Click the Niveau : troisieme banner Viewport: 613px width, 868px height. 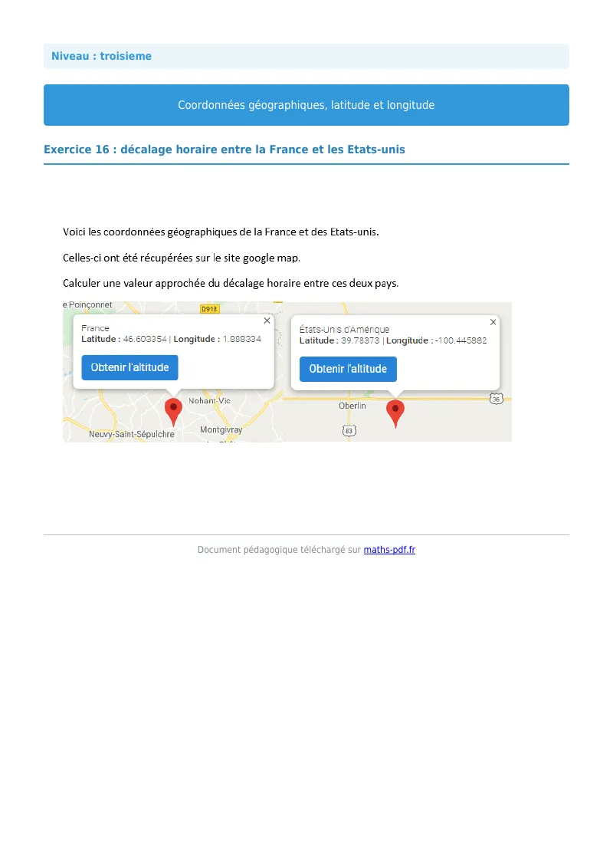(x=306, y=57)
